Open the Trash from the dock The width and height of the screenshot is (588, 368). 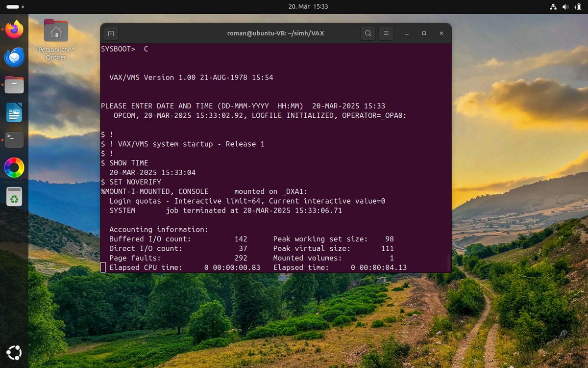14,196
